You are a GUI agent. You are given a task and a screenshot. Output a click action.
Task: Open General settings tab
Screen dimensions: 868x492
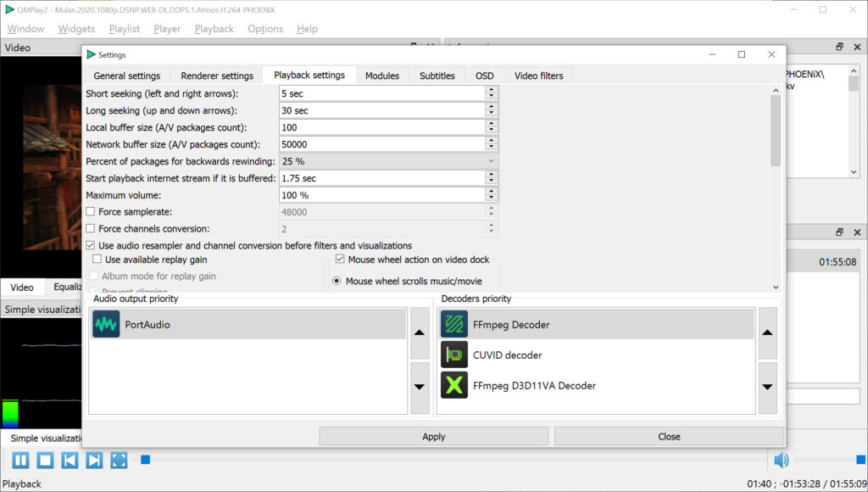(127, 75)
